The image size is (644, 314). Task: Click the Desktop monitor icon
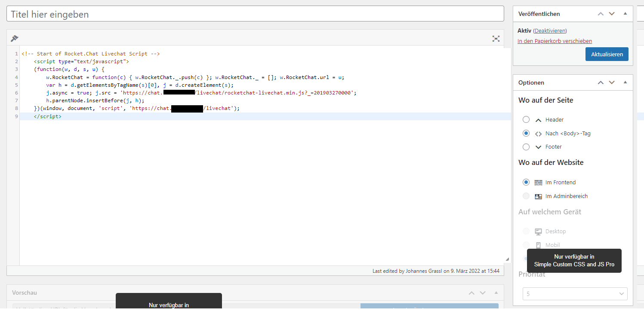538,232
